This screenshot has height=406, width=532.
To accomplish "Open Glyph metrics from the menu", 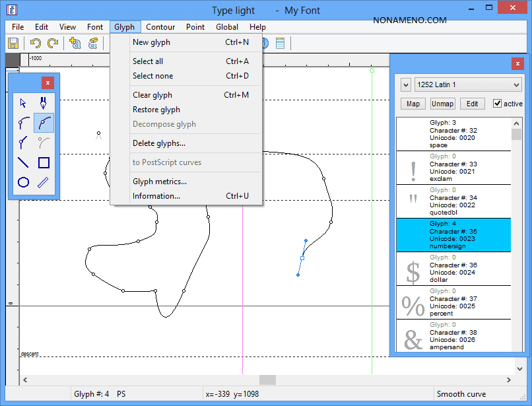I will point(160,182).
